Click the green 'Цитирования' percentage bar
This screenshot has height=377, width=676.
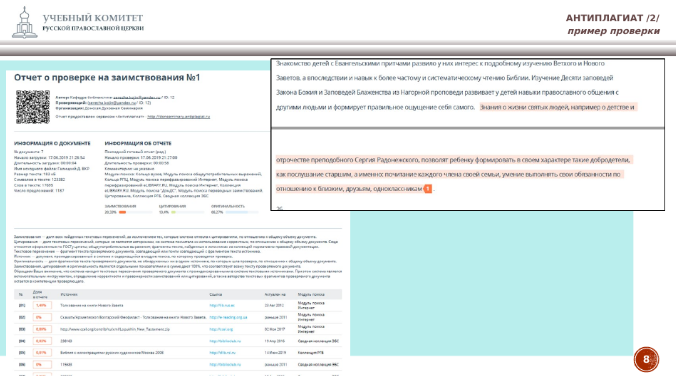click(x=173, y=212)
